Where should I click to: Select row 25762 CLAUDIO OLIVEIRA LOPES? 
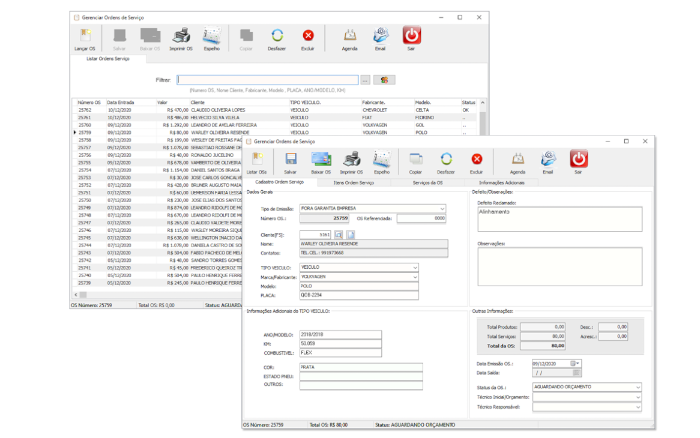(x=275, y=110)
